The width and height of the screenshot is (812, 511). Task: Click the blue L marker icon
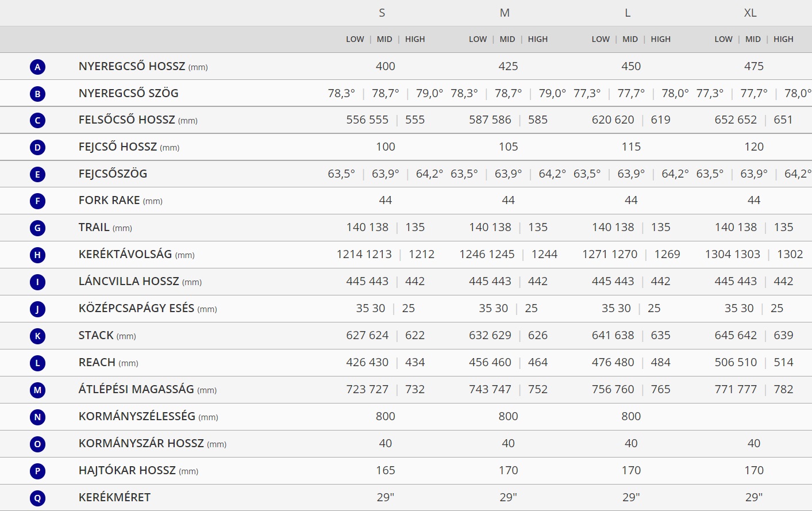[37, 363]
